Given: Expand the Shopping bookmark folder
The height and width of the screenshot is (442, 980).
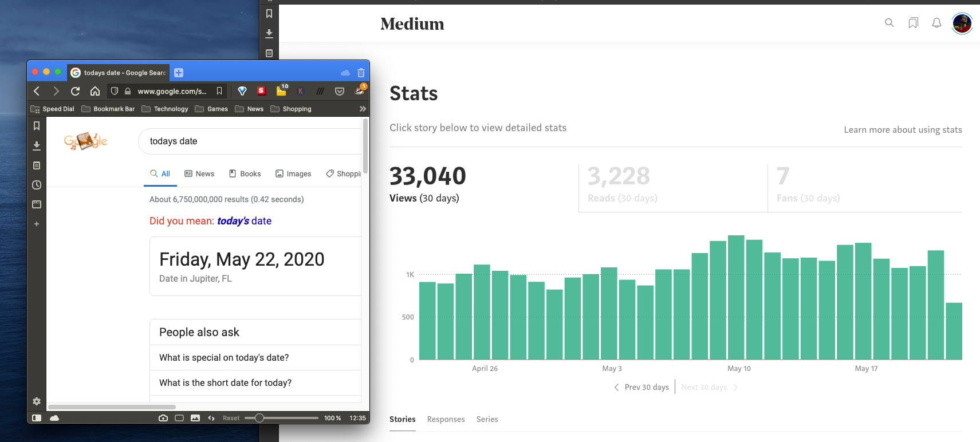Looking at the screenshot, I should [x=291, y=109].
